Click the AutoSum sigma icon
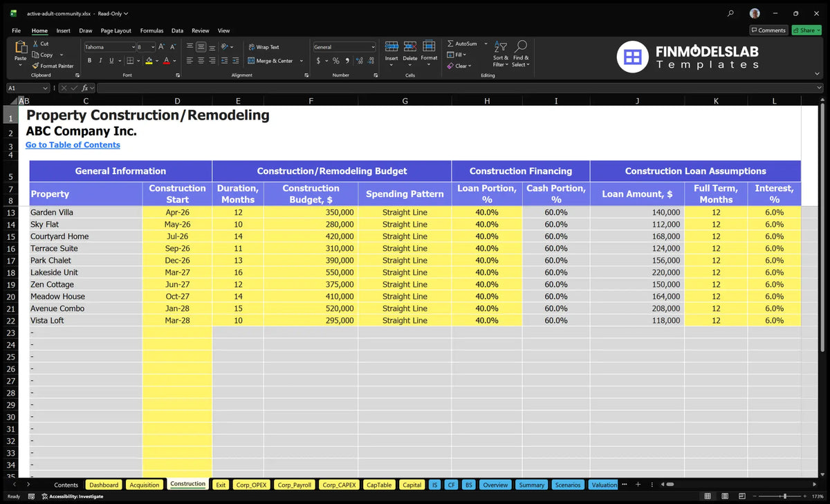The height and width of the screenshot is (504, 830). tap(450, 44)
